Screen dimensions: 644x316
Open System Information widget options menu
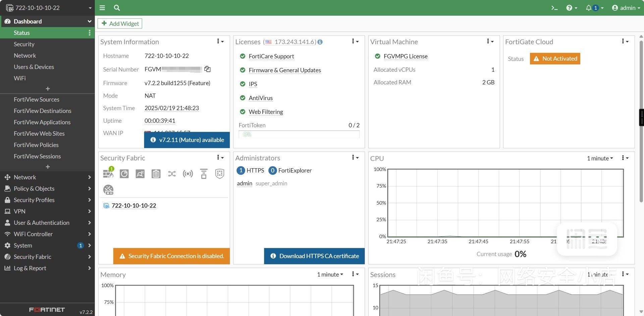coord(220,41)
